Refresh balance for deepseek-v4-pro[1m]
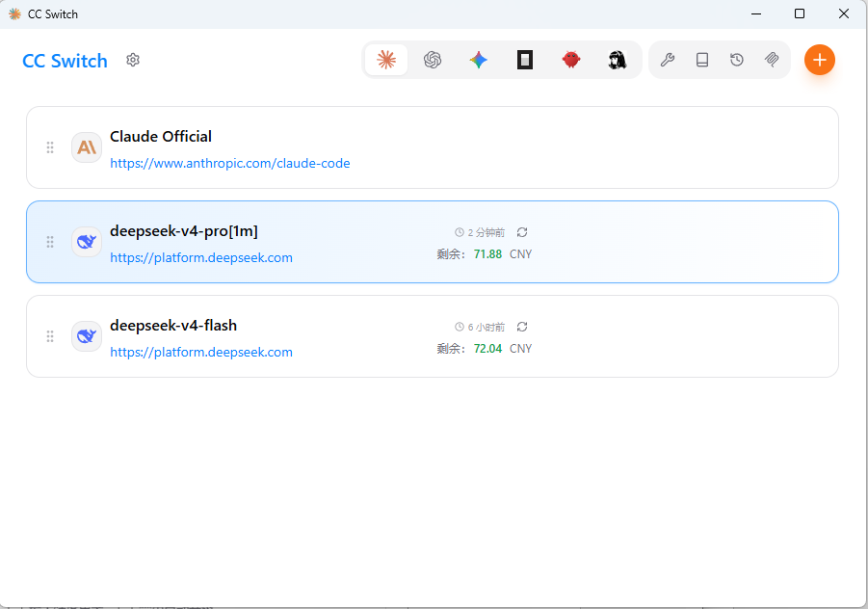The image size is (868, 609). coord(522,232)
